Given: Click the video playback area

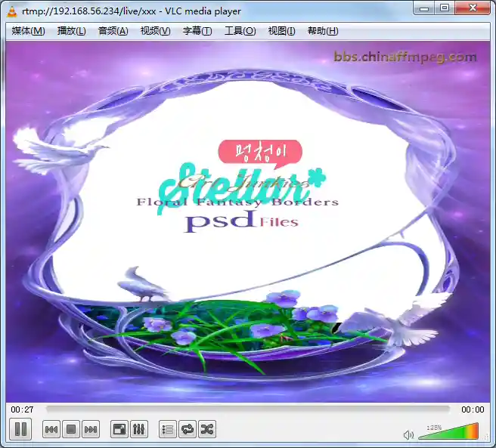Looking at the screenshot, I should click(x=248, y=221).
